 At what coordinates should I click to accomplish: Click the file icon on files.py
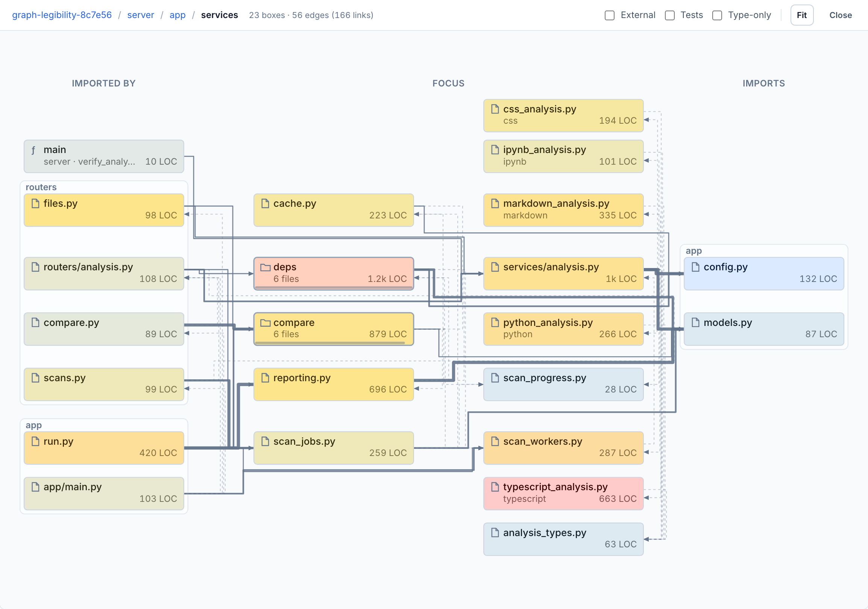pos(35,204)
